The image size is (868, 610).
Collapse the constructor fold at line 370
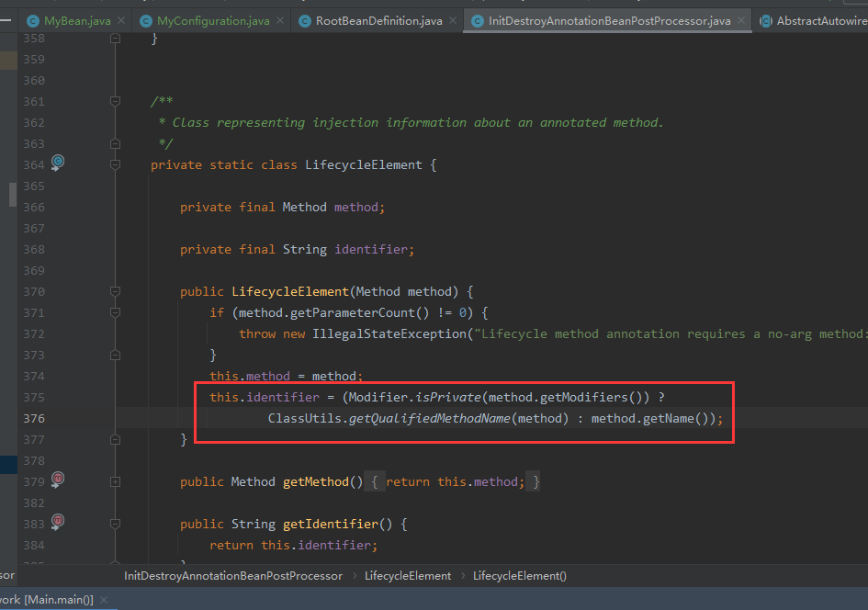pos(115,292)
